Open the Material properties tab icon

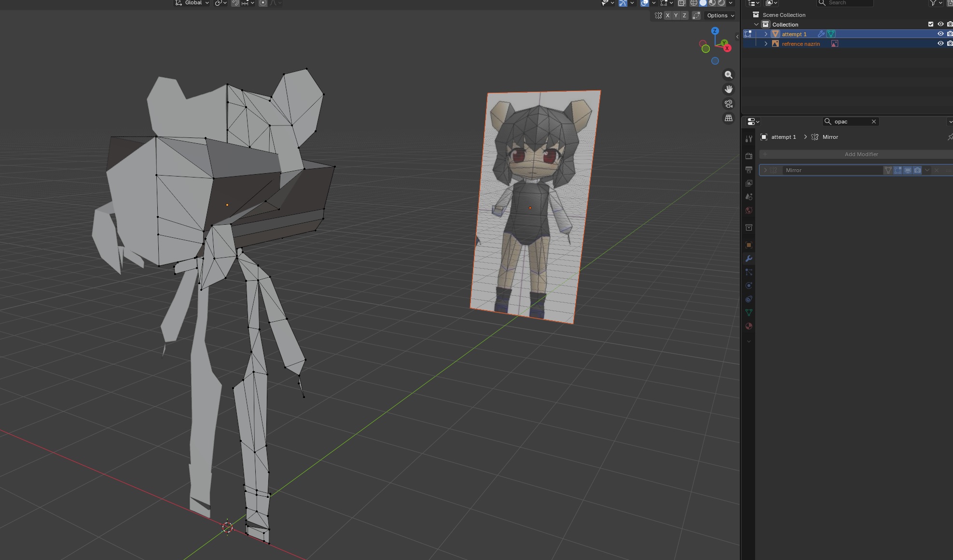pos(749,326)
